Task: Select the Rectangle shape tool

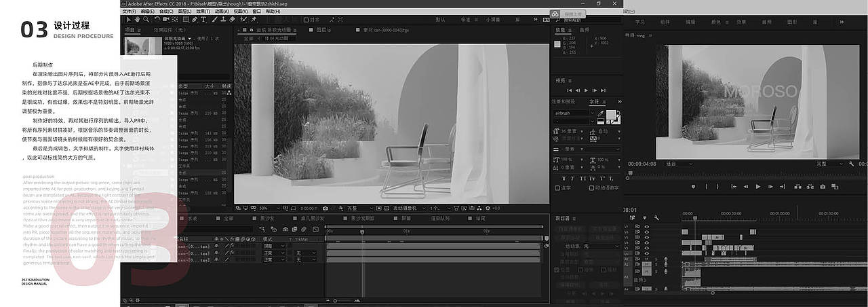Action: coord(186,20)
